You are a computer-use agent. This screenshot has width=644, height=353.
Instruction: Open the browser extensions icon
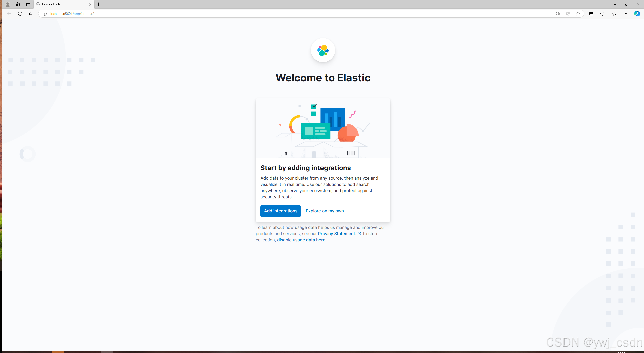pos(602,14)
